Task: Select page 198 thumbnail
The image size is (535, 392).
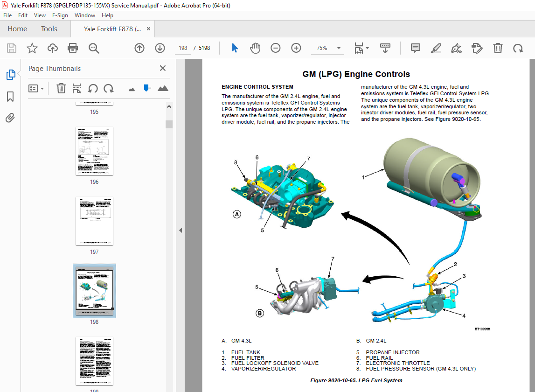Action: [x=95, y=291]
